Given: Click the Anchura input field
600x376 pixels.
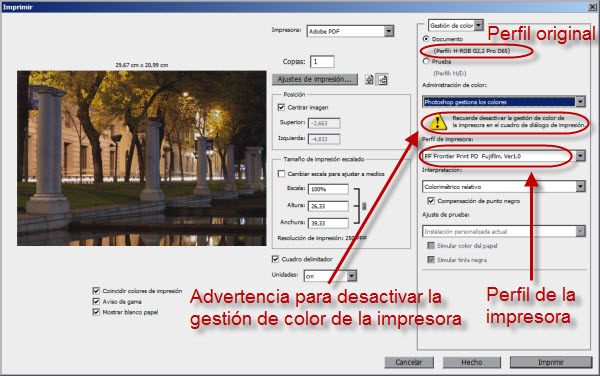Looking at the screenshot, I should [328, 223].
